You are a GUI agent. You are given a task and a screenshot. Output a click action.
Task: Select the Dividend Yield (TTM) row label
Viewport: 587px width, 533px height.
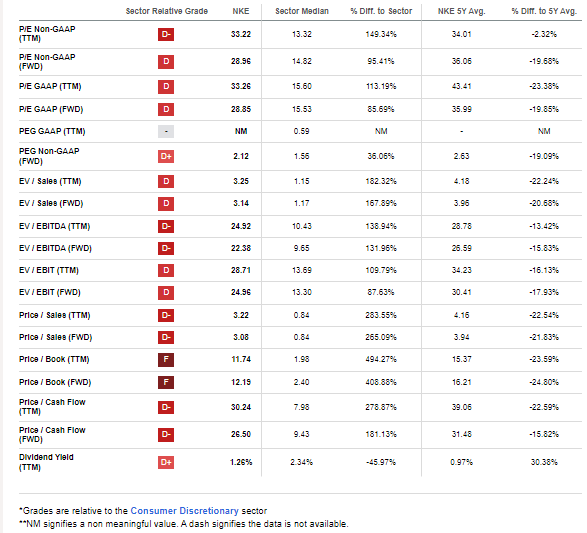coord(46,462)
